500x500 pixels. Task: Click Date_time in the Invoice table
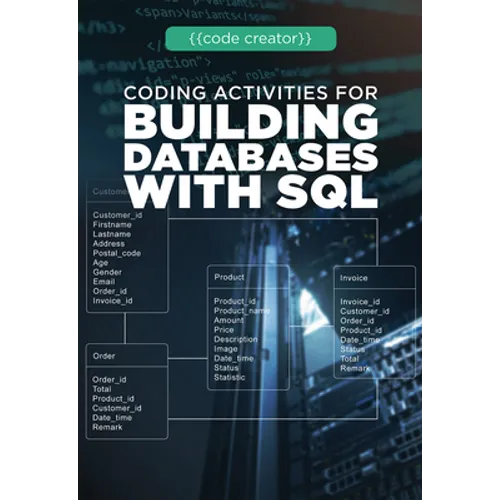coord(360,340)
